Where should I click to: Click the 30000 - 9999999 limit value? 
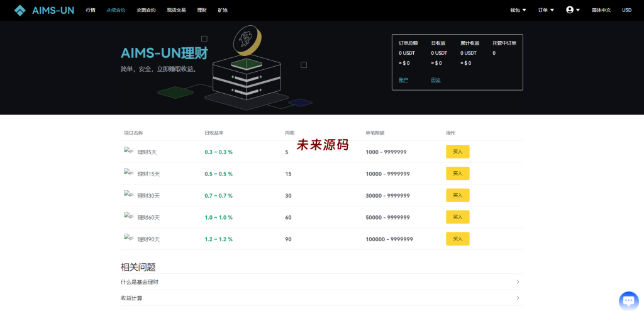(387, 196)
